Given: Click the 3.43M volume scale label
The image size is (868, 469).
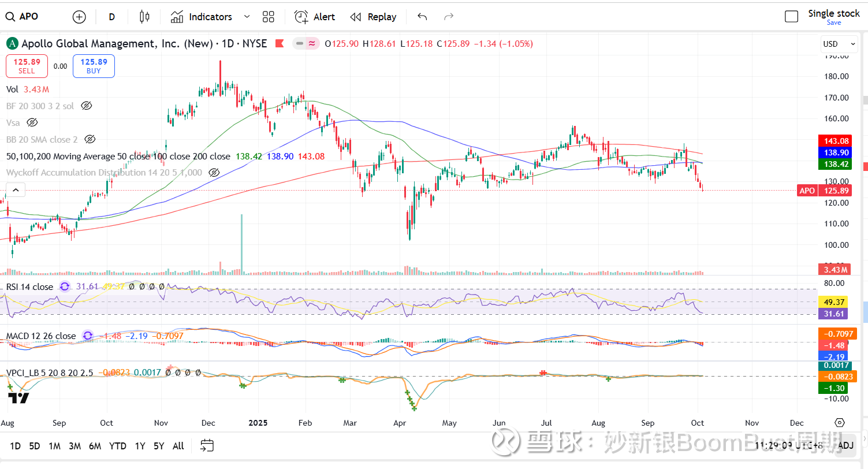Looking at the screenshot, I should click(835, 270).
